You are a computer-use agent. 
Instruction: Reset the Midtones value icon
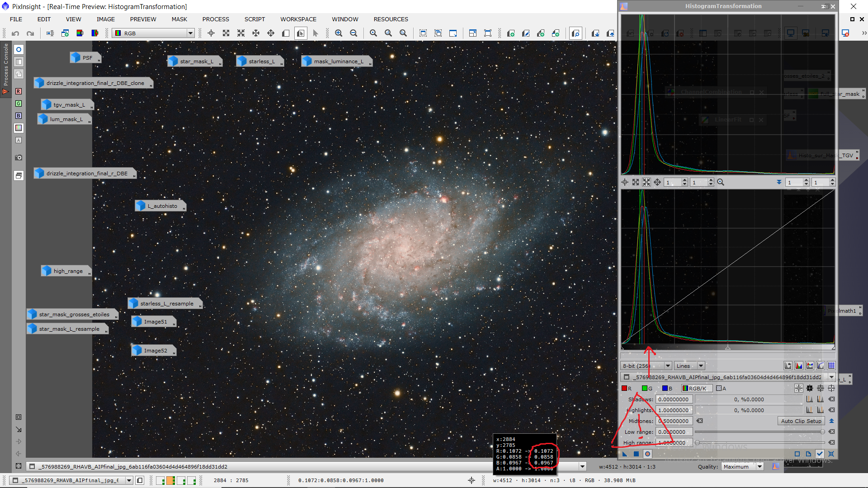click(x=700, y=421)
